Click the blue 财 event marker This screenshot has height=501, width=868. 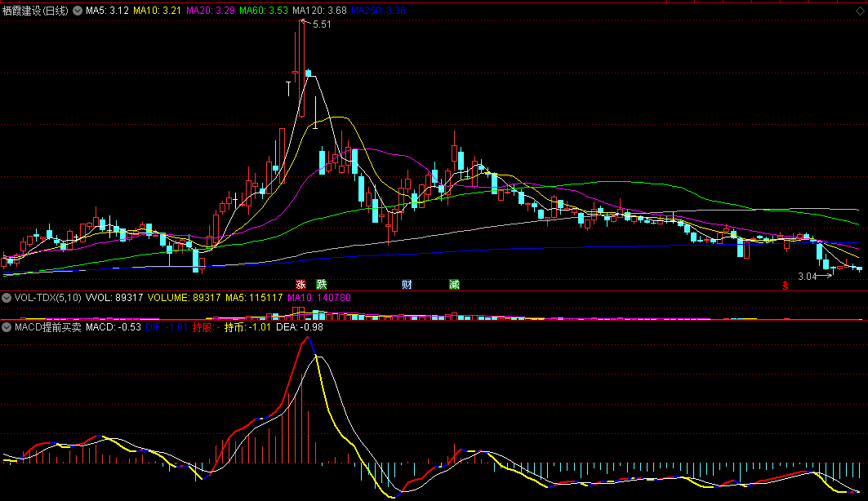point(407,285)
